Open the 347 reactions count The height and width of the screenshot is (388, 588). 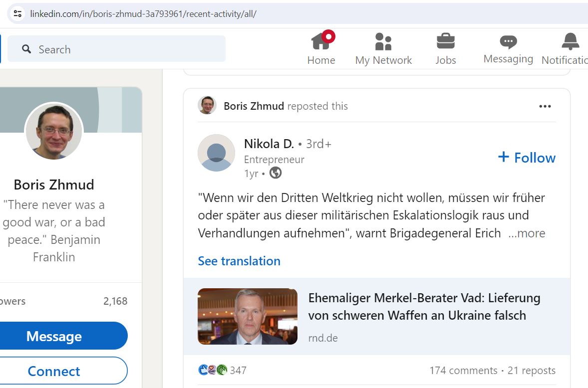click(x=238, y=371)
